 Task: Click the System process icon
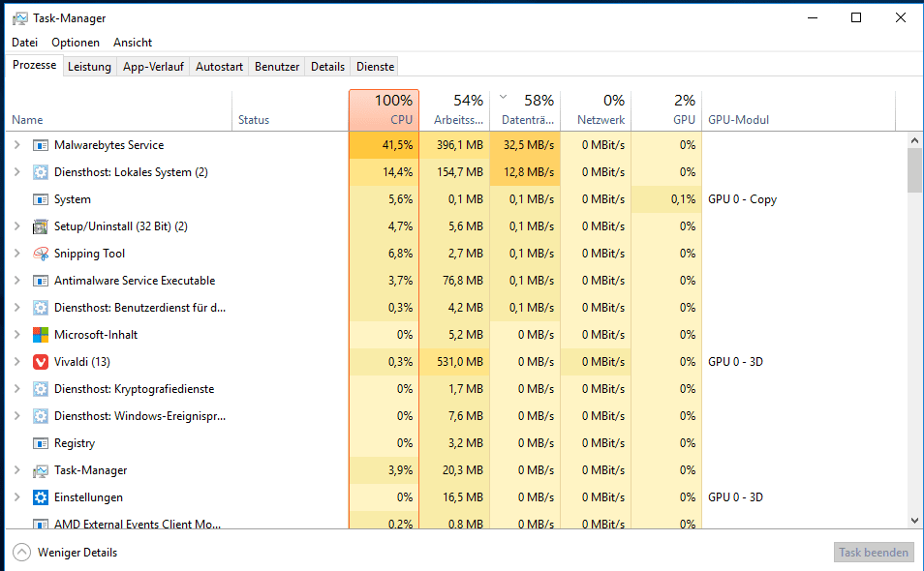[40, 199]
